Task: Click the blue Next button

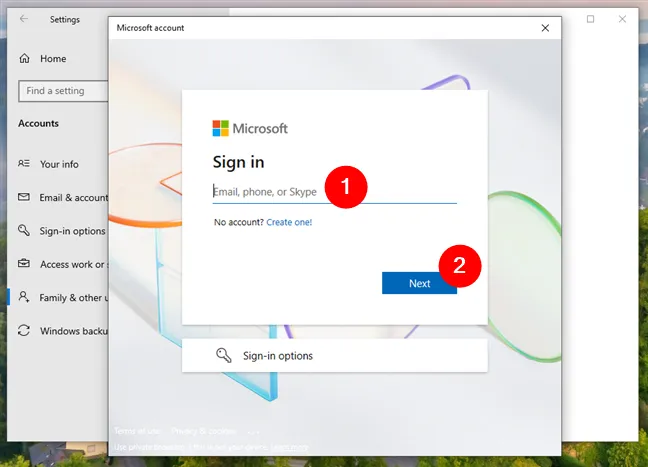Action: pyautogui.click(x=419, y=283)
